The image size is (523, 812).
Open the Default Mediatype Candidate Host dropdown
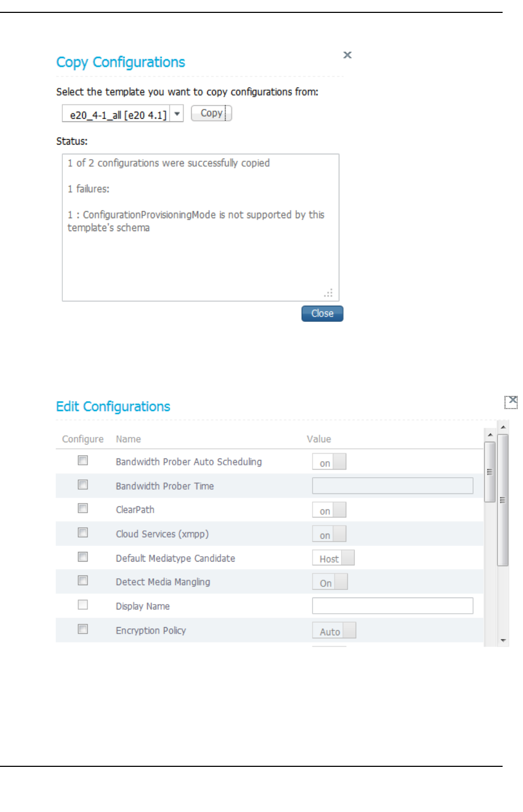tap(333, 558)
